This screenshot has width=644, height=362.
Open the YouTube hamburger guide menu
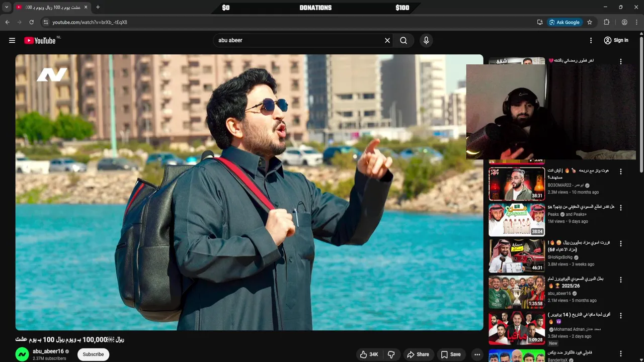coord(12,40)
